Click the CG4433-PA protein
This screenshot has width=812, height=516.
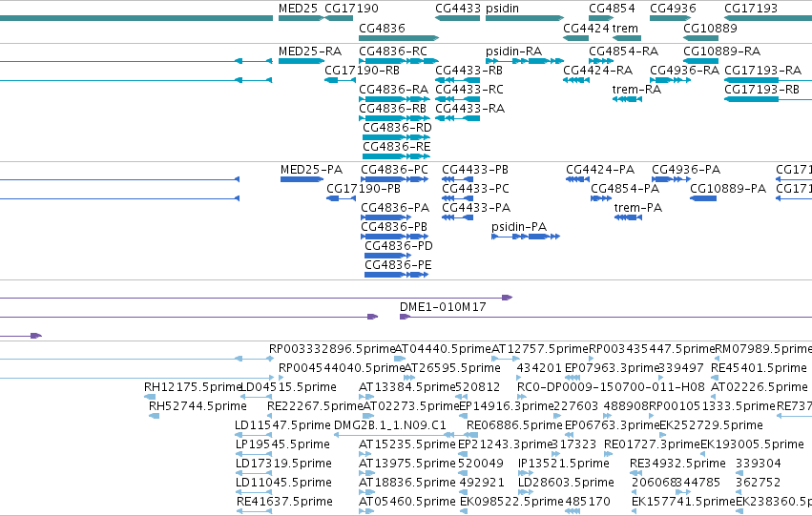pos(457,217)
